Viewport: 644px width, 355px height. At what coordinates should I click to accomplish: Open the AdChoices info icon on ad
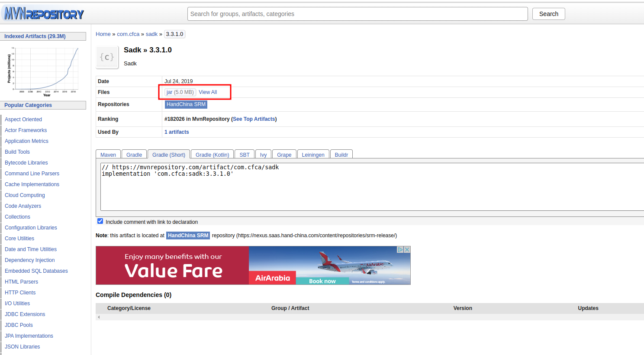click(x=400, y=249)
